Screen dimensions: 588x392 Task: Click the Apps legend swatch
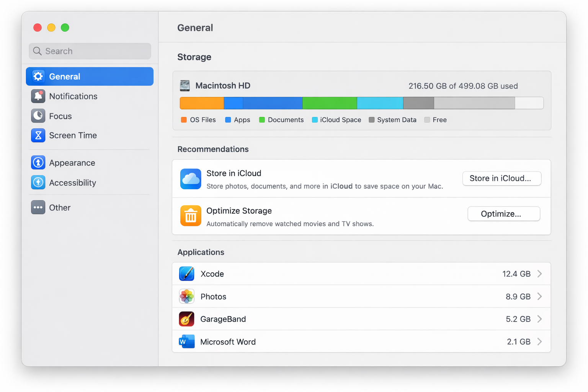point(228,120)
